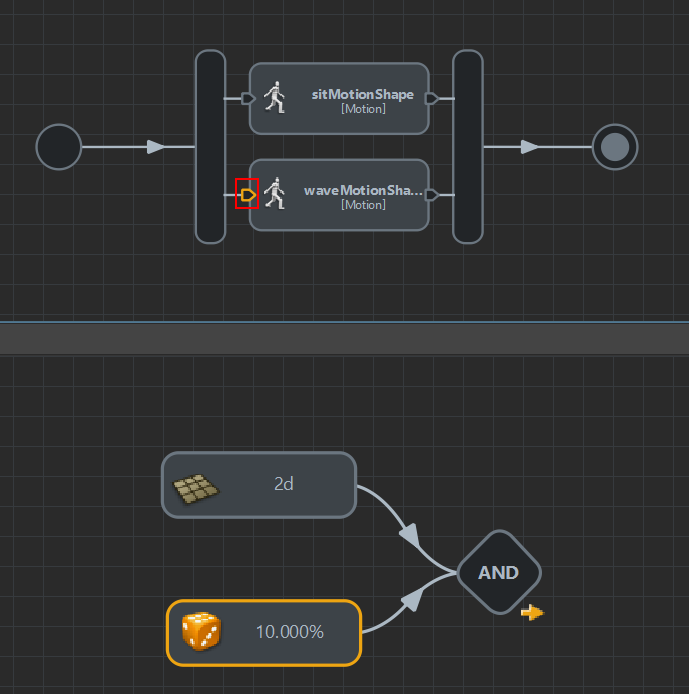Select the grid tile icon on the 2d node
Viewport: 689px width, 694px height.
[x=196, y=489]
